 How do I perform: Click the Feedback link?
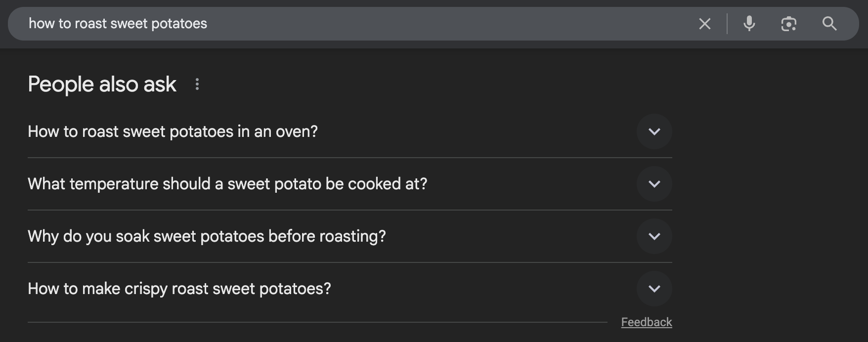click(646, 322)
